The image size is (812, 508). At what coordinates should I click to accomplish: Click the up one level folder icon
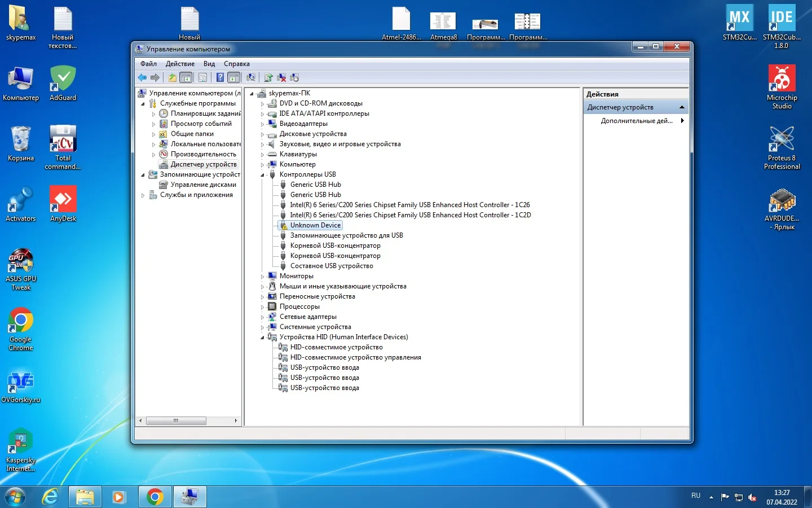[x=173, y=78]
